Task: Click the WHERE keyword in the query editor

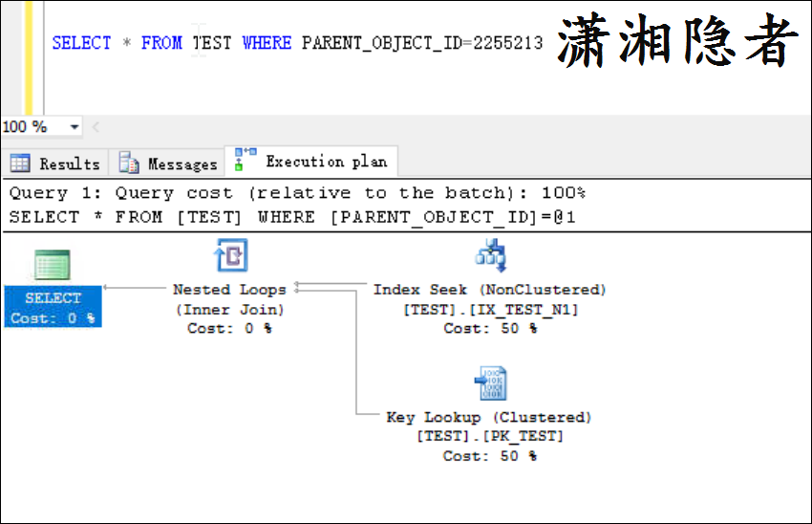Action: [267, 42]
